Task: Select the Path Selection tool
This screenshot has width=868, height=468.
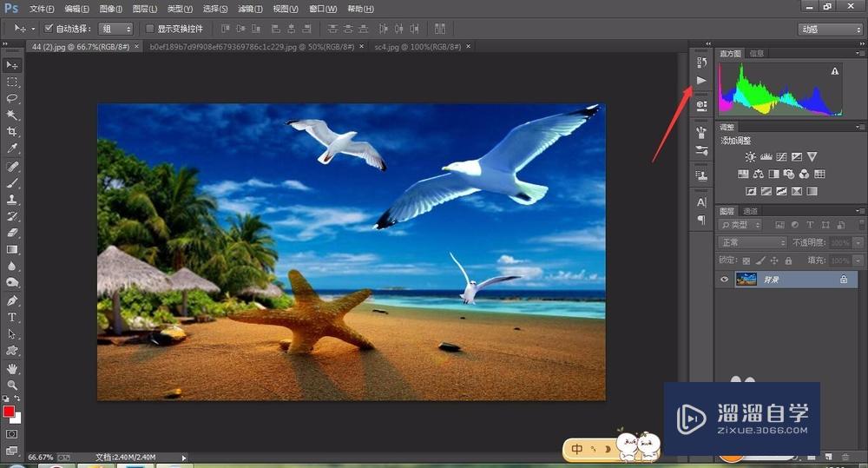Action: tap(11, 334)
